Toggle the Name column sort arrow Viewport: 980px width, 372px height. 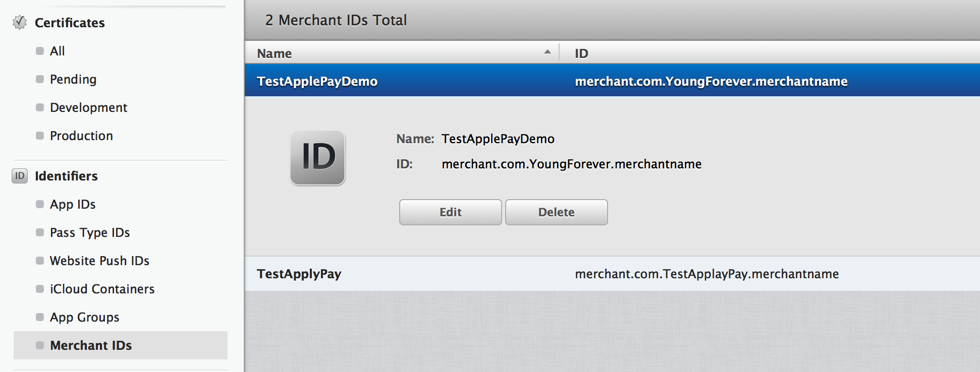548,52
